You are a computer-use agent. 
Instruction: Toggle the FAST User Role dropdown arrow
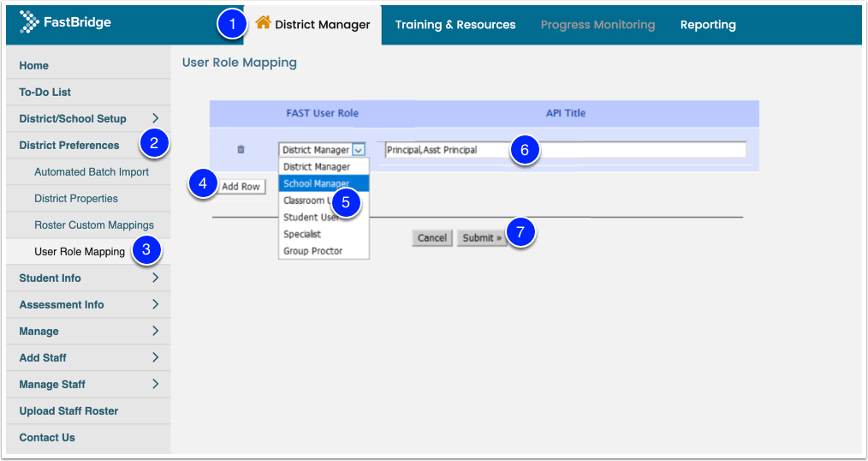359,150
